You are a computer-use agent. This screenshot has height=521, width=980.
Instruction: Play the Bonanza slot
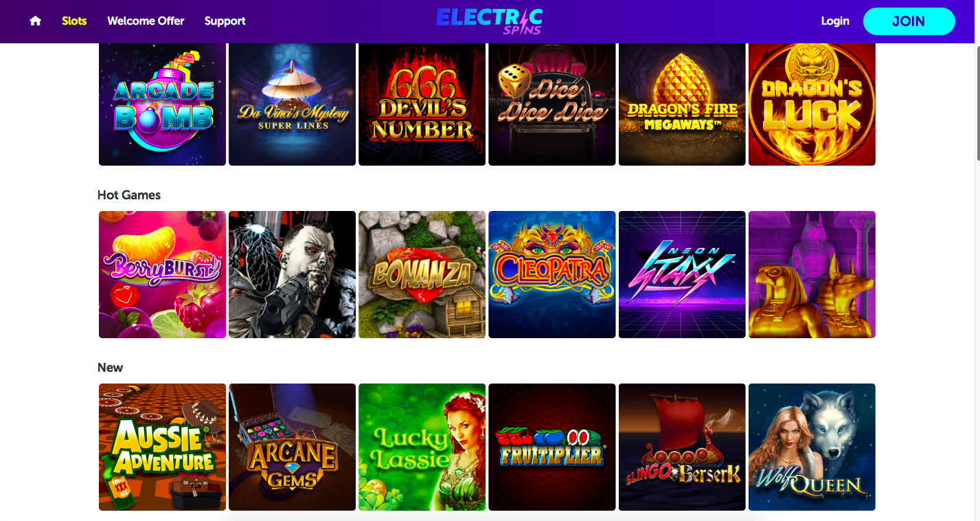pos(422,274)
